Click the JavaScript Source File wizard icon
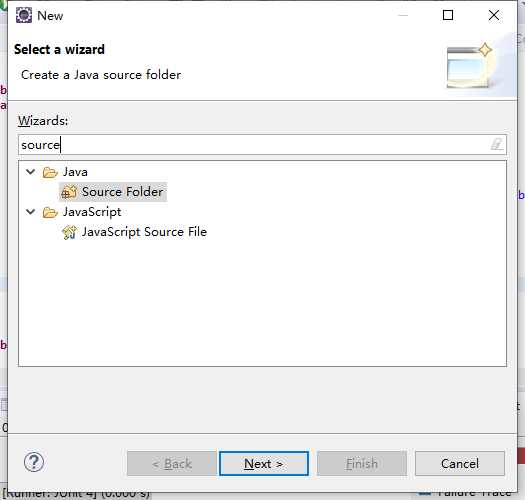 pyautogui.click(x=69, y=232)
